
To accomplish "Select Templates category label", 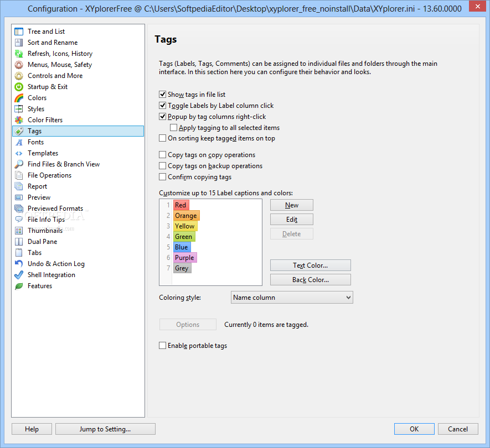I will click(43, 153).
